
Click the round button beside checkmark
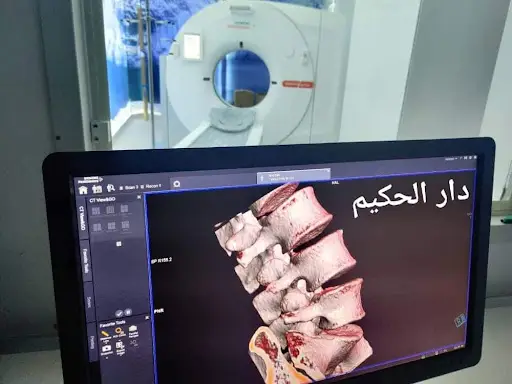[x=128, y=312]
